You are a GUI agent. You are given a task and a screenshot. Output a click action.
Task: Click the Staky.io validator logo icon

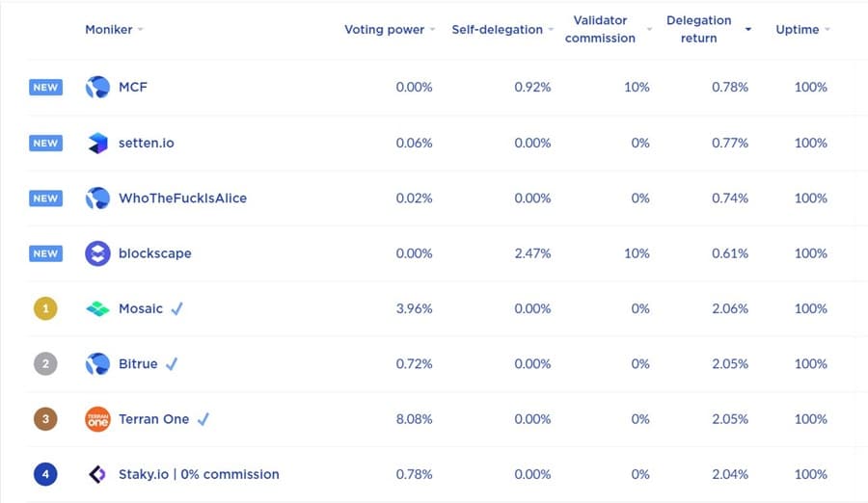97,475
